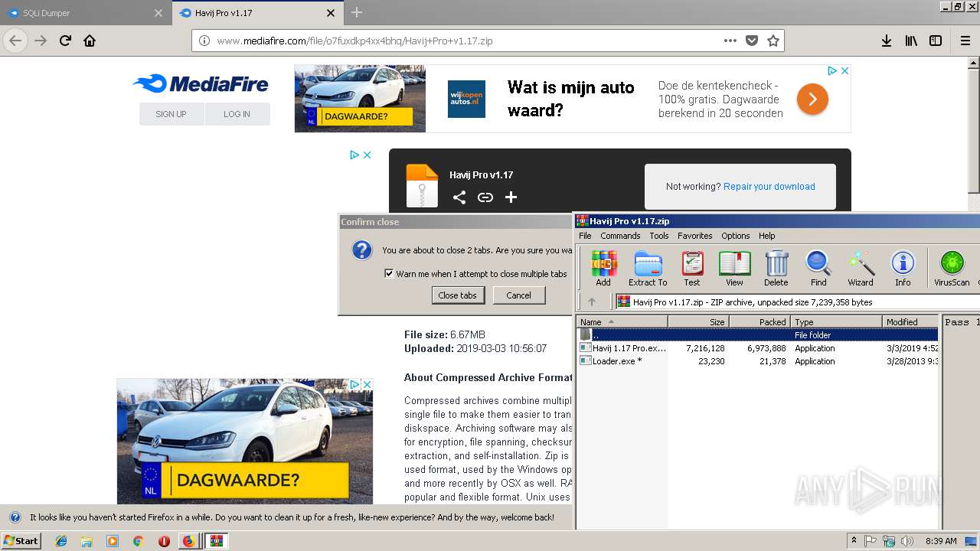980x551 pixels.
Task: Launch Internet Explorer from taskbar
Action: click(x=61, y=541)
